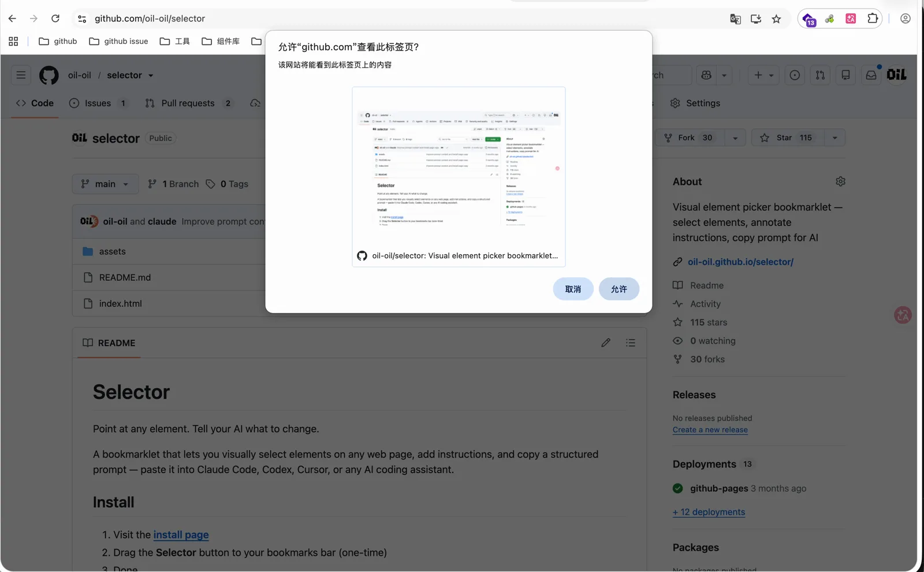Click 允许 to allow tab viewing

[x=619, y=289]
